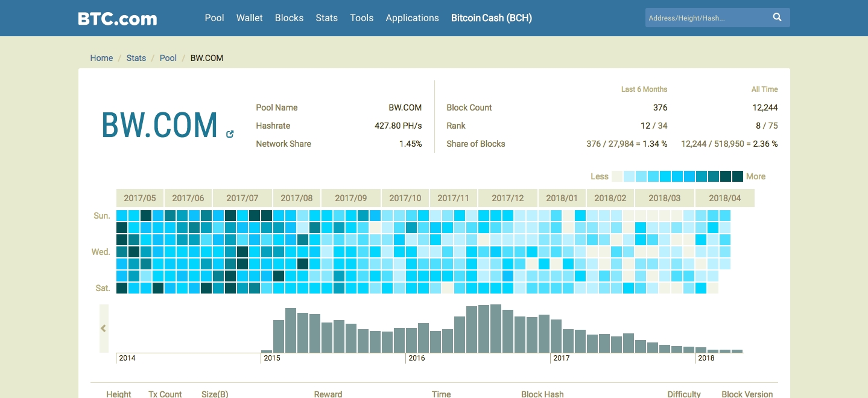Click the Block Count label
868x398 pixels.
469,108
